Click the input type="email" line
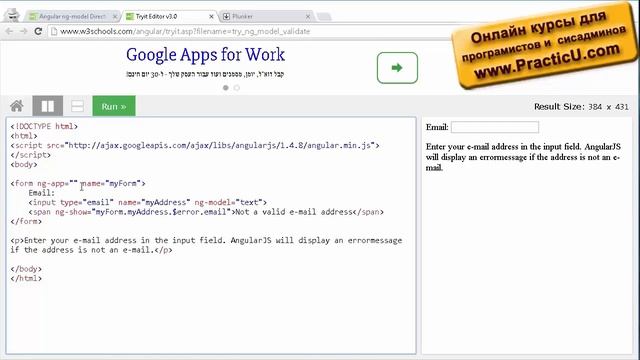640x360 pixels. click(147, 202)
